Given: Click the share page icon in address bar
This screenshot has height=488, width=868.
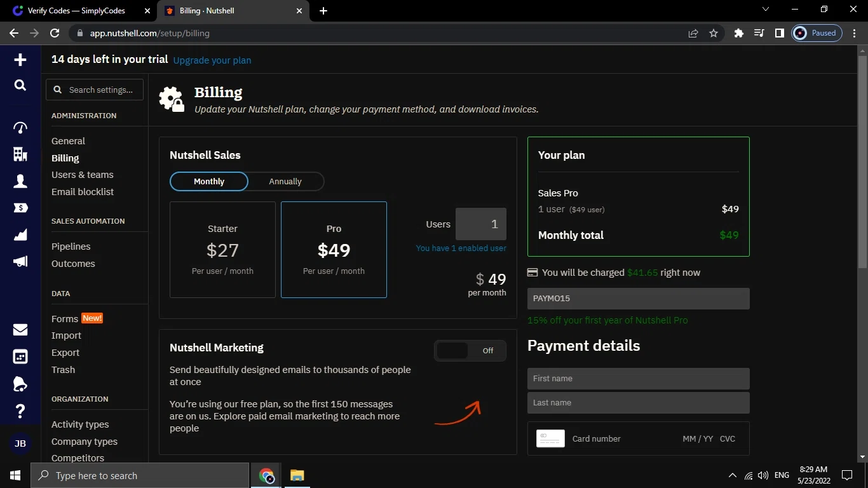Looking at the screenshot, I should click(x=693, y=33).
